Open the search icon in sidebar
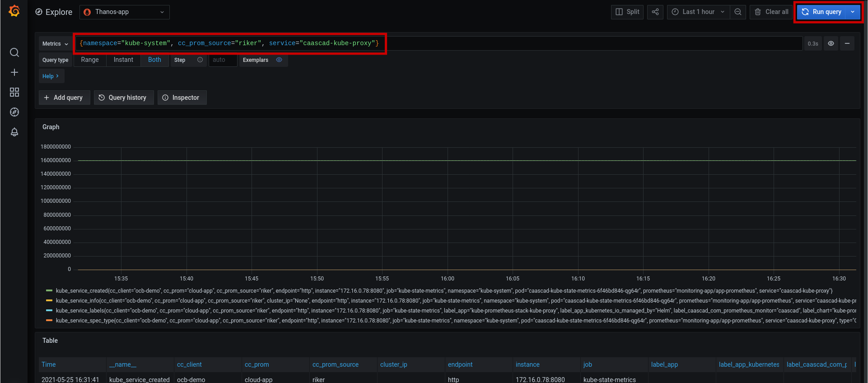 pos(14,52)
